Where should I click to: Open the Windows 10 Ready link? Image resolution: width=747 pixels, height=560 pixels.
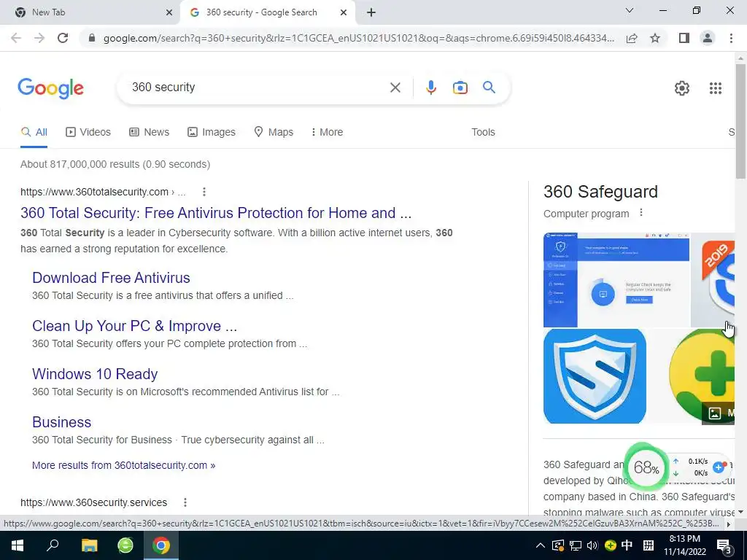(x=95, y=374)
